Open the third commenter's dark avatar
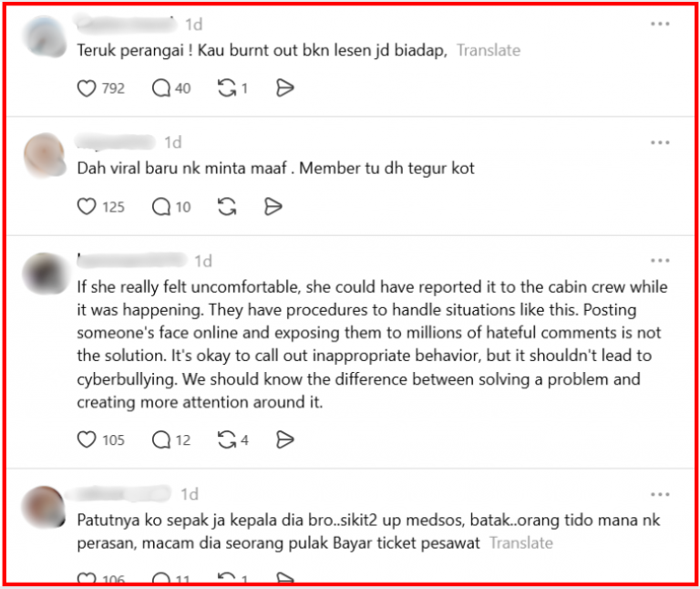700x589 pixels. point(45,274)
